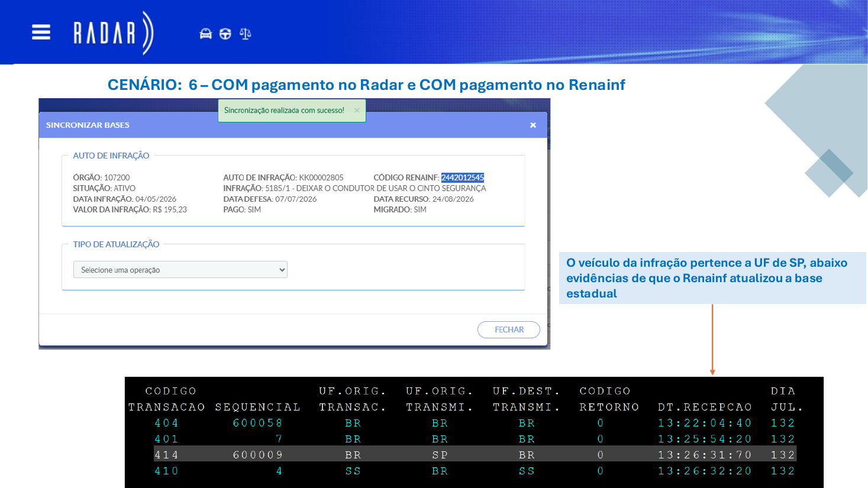Select terminal row with transaction 404
The width and height of the screenshot is (868, 488).
[475, 423]
